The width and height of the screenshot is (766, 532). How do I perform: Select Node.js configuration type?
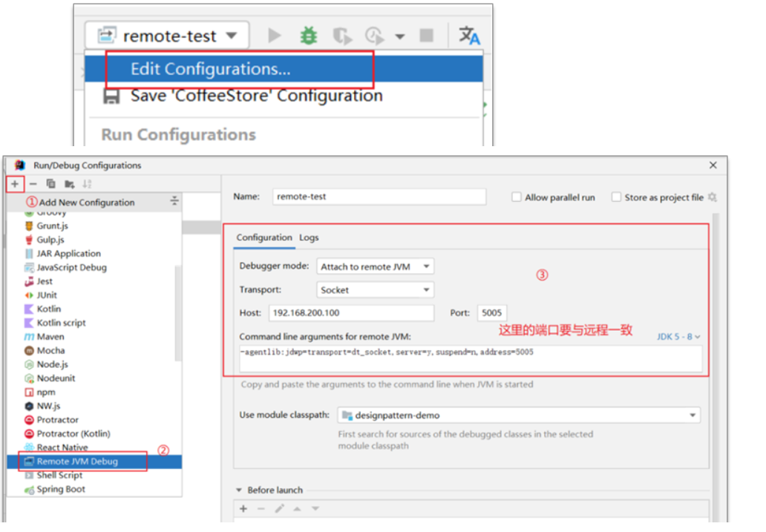[95, 364]
